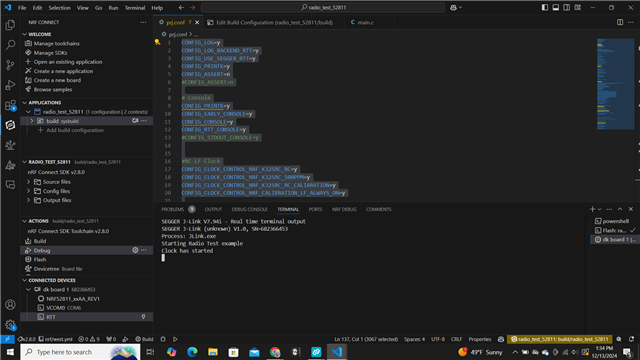Select the nRF Connect activity bar icon
The height and width of the screenshot is (360, 640).
(x=10, y=125)
